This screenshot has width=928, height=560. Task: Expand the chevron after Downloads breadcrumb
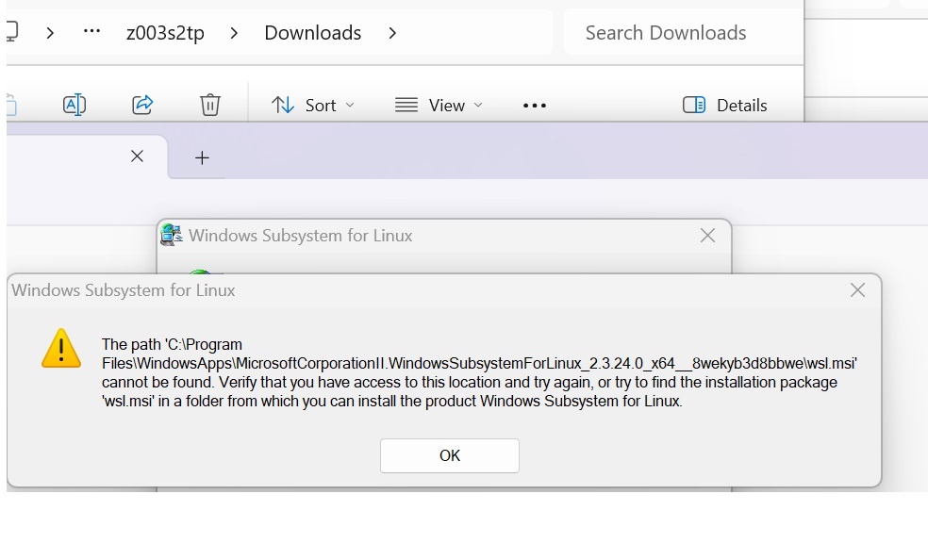tap(391, 33)
